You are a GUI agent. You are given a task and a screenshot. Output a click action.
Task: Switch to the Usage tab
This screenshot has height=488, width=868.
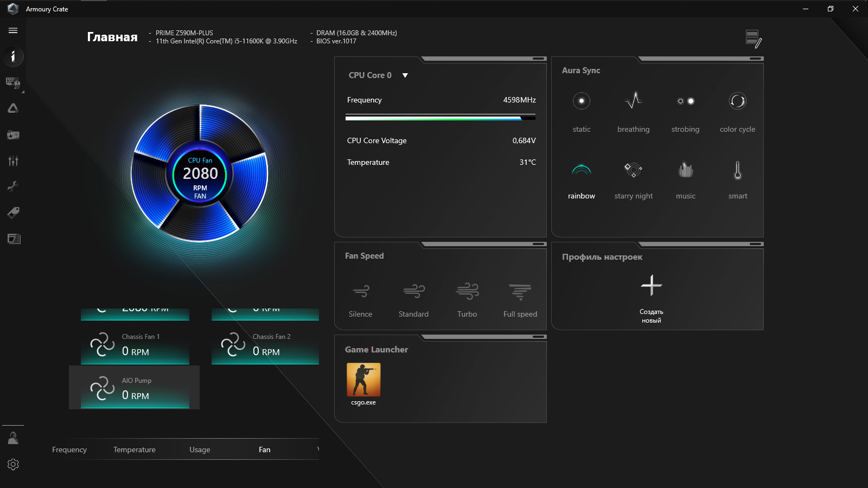(200, 450)
